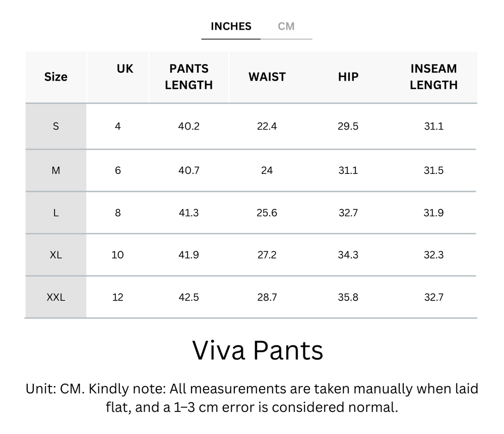504x434 pixels.
Task: Select the M size row label
Action: [55, 170]
